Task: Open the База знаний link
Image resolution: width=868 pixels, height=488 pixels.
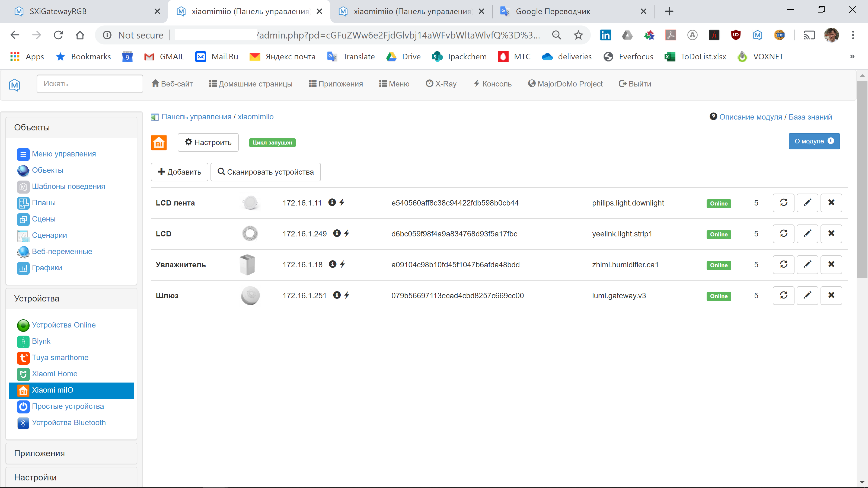Action: [810, 117]
